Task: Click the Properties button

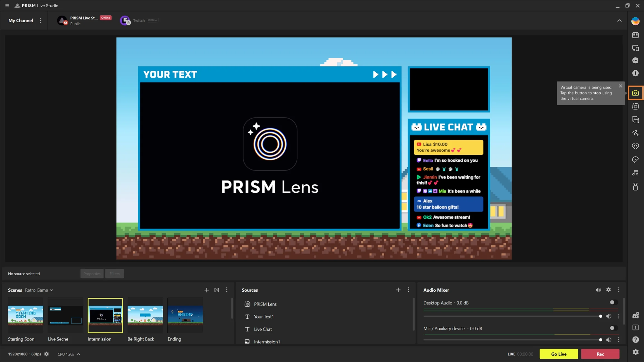Action: pos(92,274)
